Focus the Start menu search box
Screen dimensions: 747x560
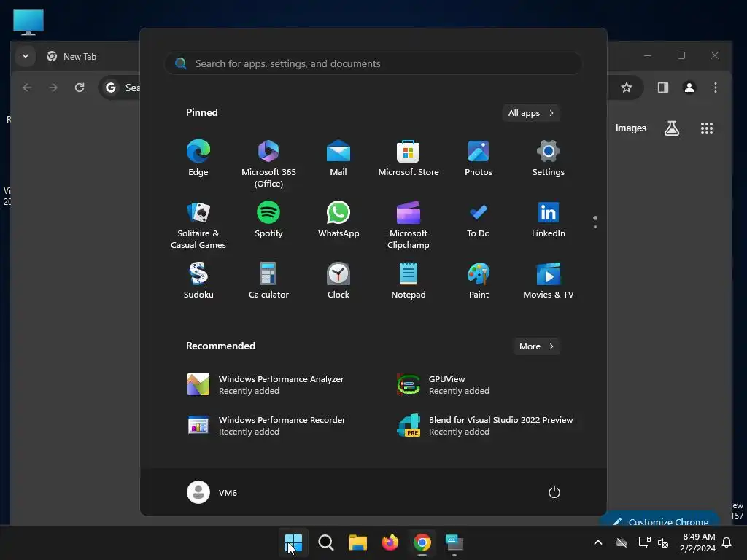(373, 64)
